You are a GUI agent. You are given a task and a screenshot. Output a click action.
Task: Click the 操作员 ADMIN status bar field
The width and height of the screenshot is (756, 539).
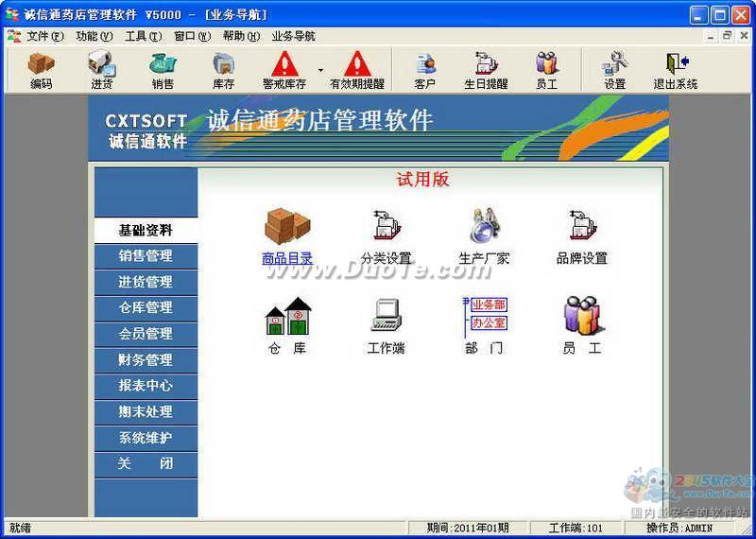[x=679, y=528]
